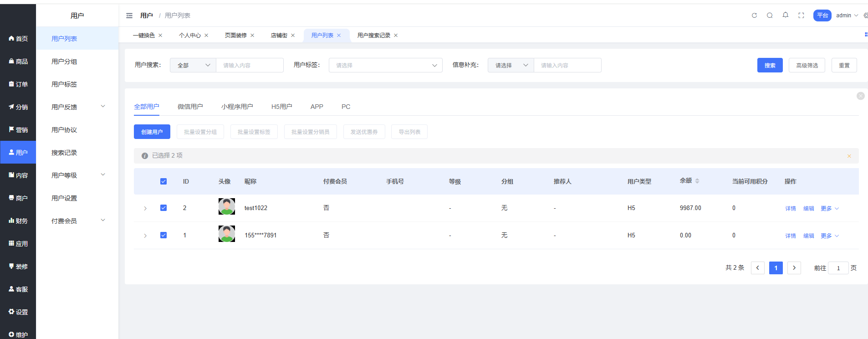Viewport: 868px width, 339px height.
Task: Collapse sidebar with the hamburger menu icon
Action: [x=129, y=15]
